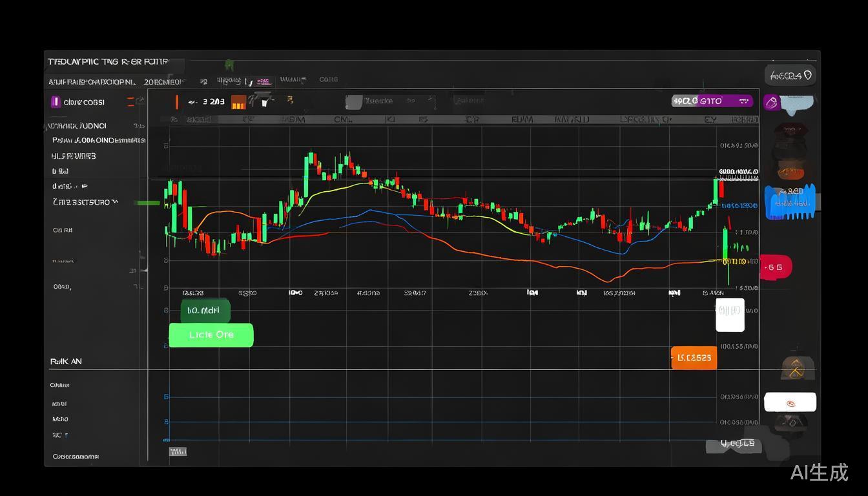Toggle the grey box beside the chart toolbar label
The width and height of the screenshot is (868, 496).
point(353,102)
